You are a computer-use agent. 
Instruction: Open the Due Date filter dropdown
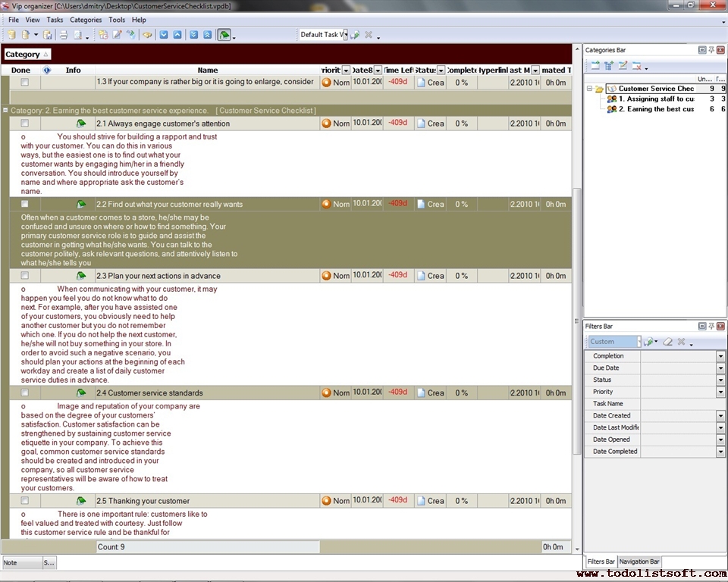pyautogui.click(x=720, y=368)
